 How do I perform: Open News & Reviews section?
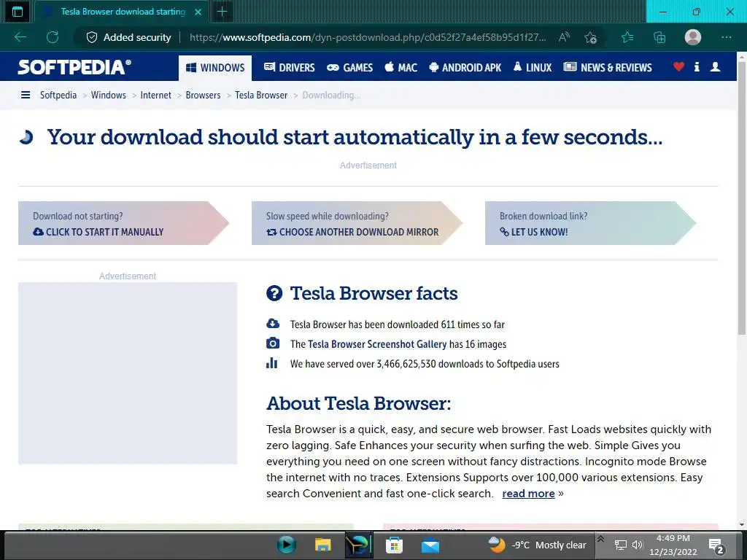[x=608, y=68]
